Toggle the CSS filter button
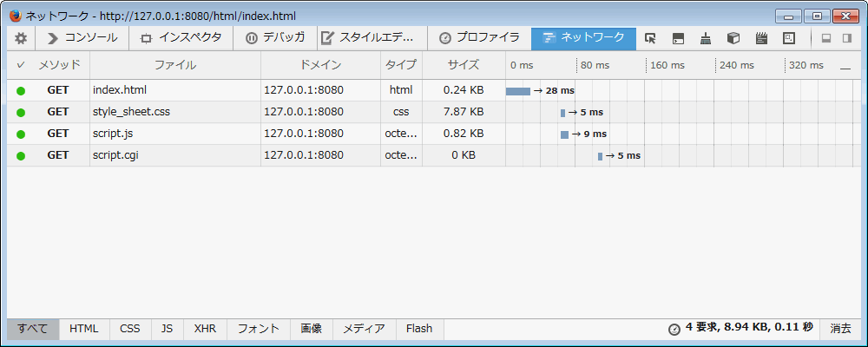Image resolution: width=868 pixels, height=347 pixels. [129, 329]
